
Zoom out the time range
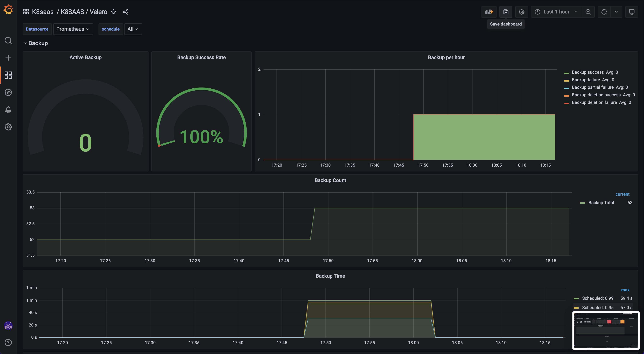coord(588,12)
